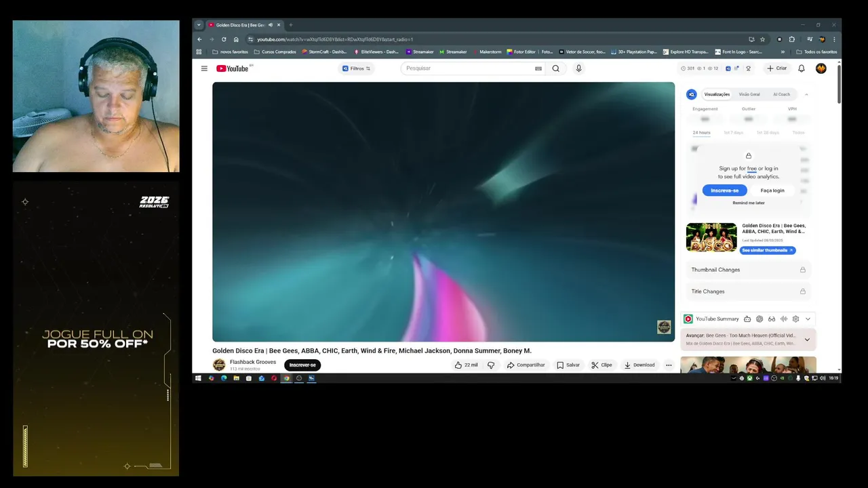Bookmark this page with the star
This screenshot has height=488, width=868.
[x=762, y=39]
